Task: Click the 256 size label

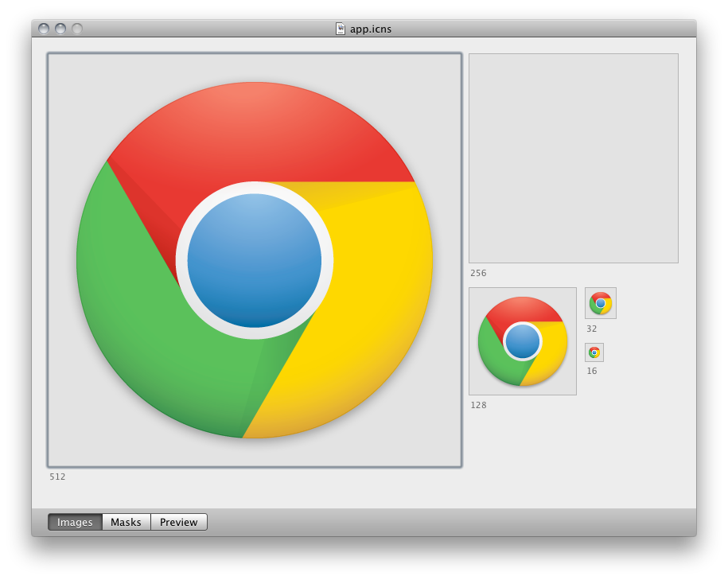Action: pyautogui.click(x=478, y=273)
